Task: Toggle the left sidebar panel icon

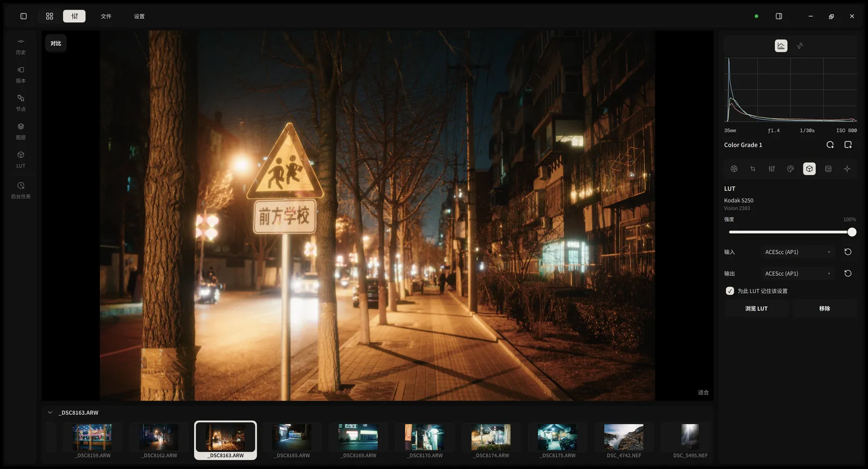Action: [23, 16]
